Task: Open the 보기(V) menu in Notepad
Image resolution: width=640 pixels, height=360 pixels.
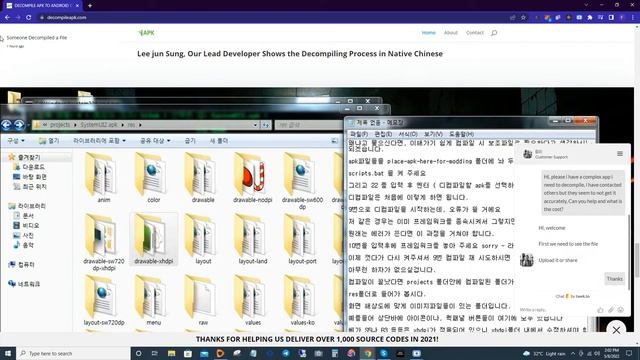Action: point(433,134)
